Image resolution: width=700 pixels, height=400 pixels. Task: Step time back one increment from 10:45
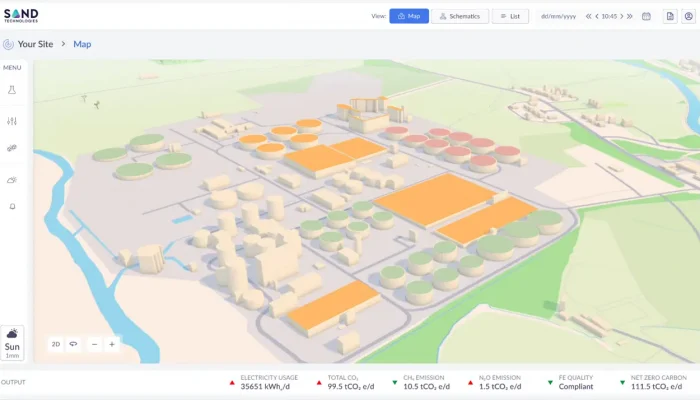click(597, 16)
